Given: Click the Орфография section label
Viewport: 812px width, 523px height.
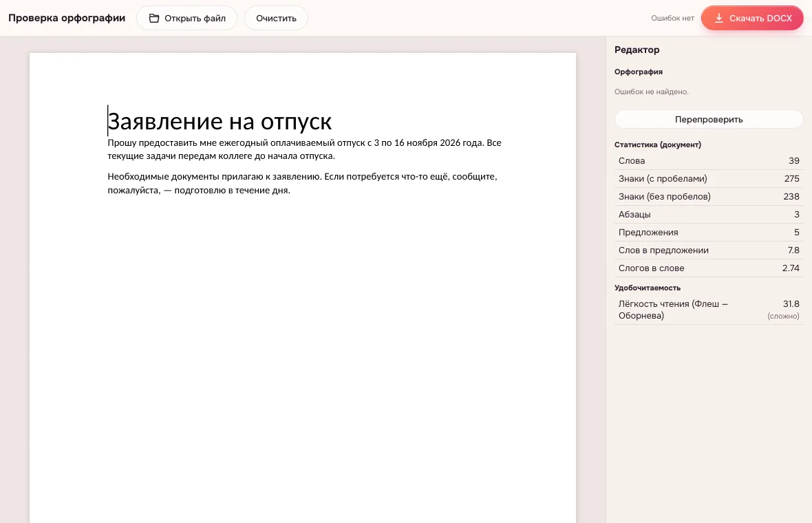Looking at the screenshot, I should click(x=639, y=72).
